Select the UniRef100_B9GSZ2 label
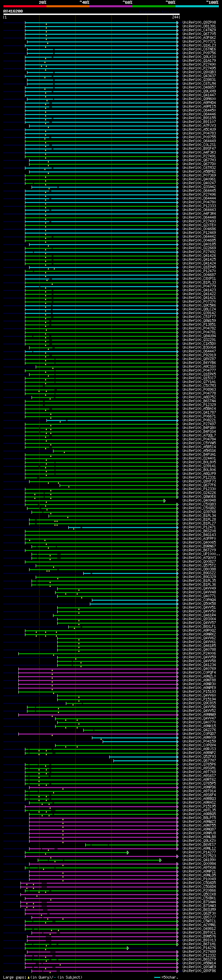Image resolution: width=222 pixels, height=980 pixels. pyautogui.click(x=199, y=573)
